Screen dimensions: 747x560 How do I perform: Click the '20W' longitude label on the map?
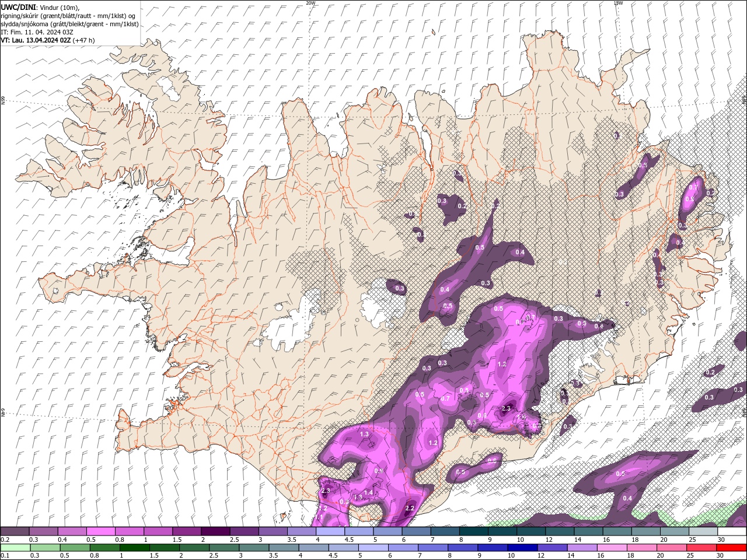[310, 3]
